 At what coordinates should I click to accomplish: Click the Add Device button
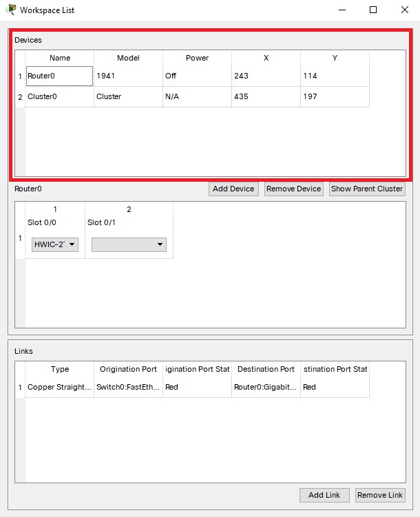233,189
